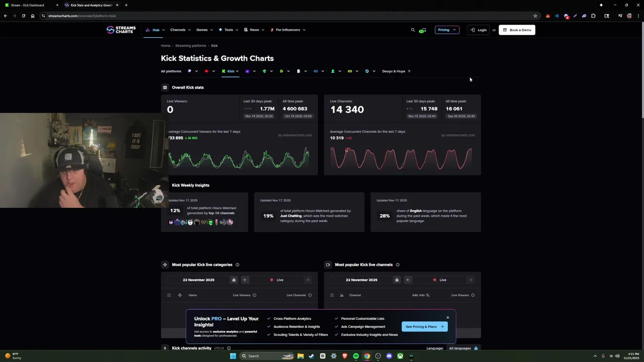
Task: Open the Chrome extensions puzzle icon
Action: tap(593, 16)
